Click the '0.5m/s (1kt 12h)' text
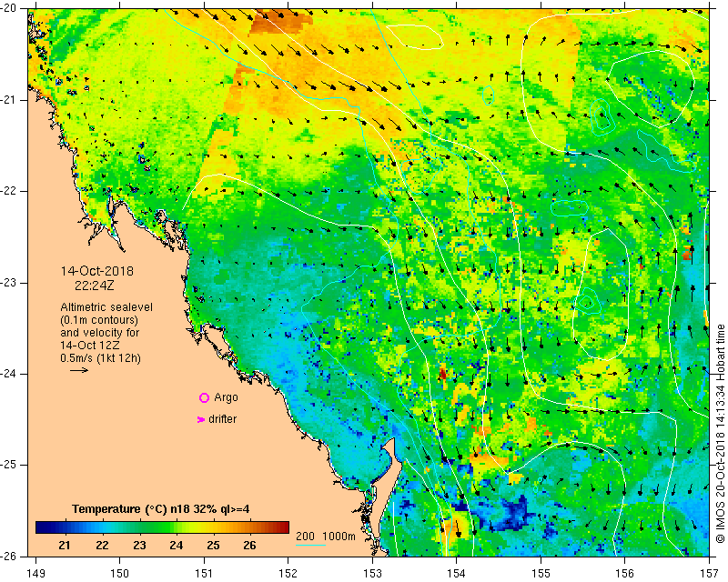Screen dimensions: 728x582 [100, 357]
